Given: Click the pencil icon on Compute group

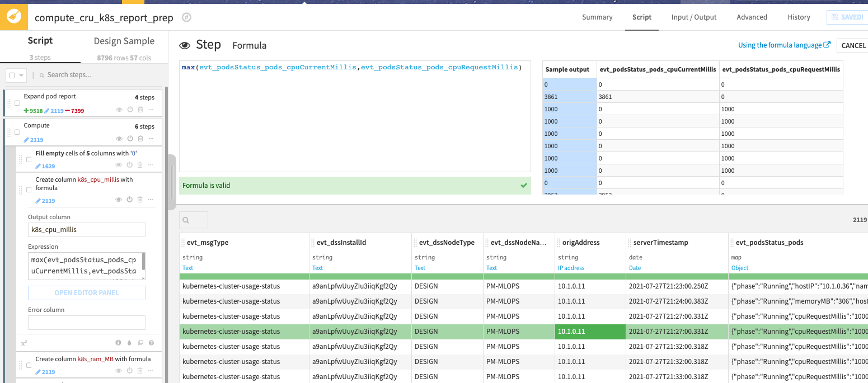Looking at the screenshot, I should point(26,140).
